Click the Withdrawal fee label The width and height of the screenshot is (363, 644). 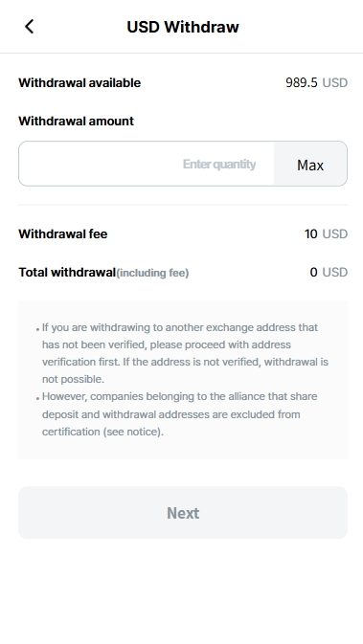pyautogui.click(x=63, y=234)
